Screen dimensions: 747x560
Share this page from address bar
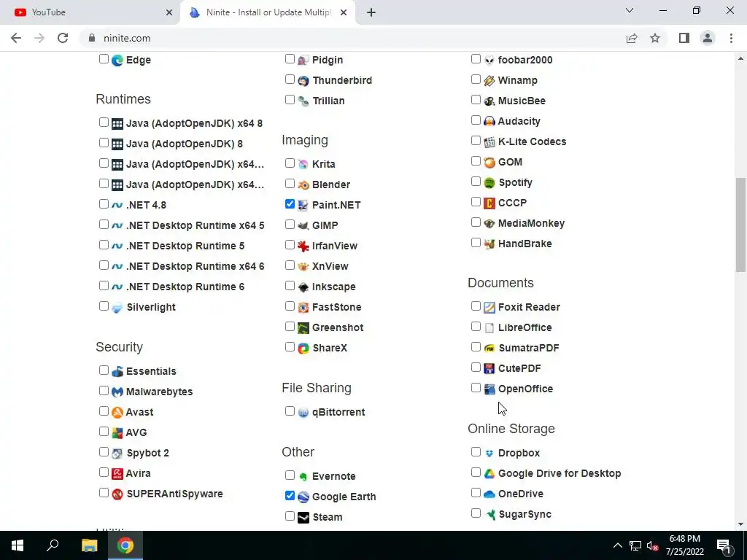click(632, 38)
